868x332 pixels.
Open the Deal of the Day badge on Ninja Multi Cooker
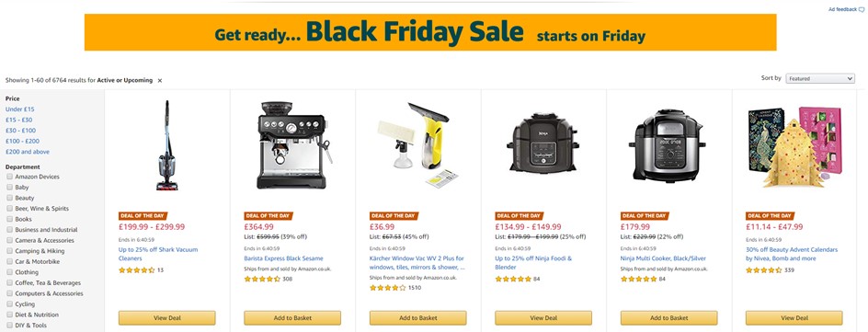point(645,216)
